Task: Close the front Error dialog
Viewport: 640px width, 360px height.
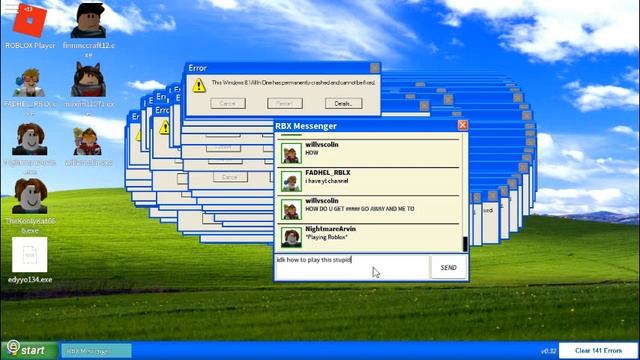Action: [374, 68]
